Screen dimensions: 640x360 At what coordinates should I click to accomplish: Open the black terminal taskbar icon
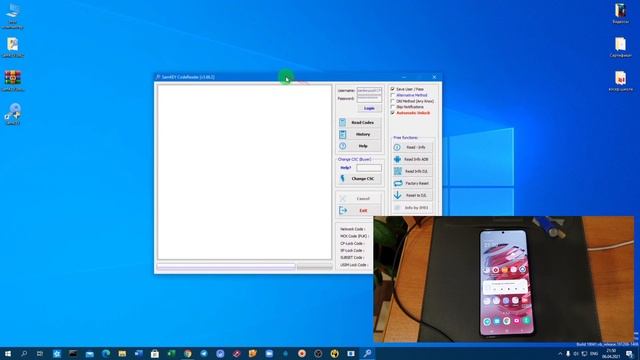73,354
